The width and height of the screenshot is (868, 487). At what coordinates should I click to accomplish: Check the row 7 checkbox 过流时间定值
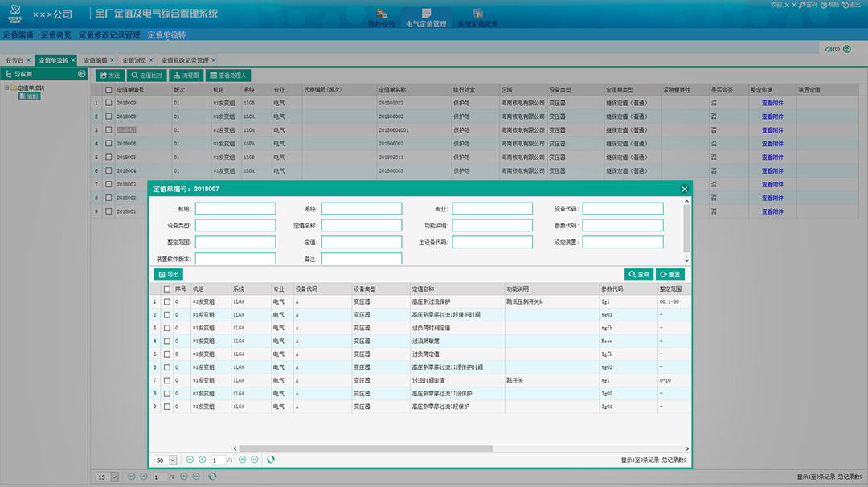167,380
